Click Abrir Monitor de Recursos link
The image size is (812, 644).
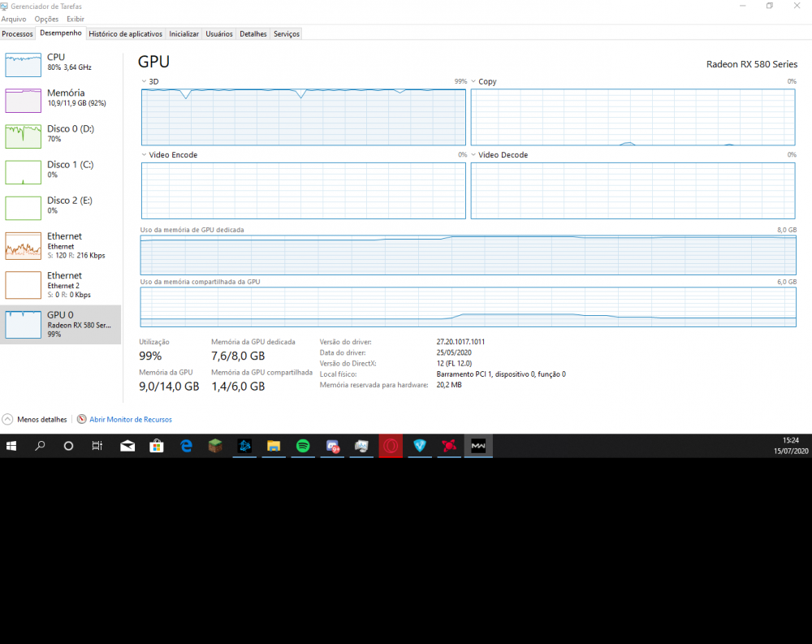pos(130,420)
